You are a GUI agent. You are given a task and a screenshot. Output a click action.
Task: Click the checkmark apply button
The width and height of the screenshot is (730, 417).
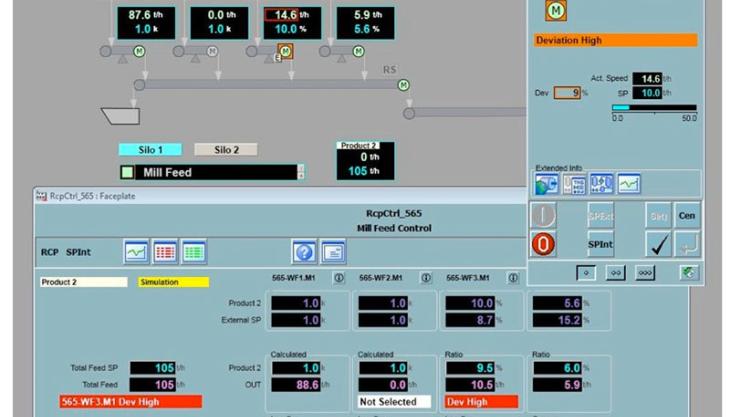(658, 244)
